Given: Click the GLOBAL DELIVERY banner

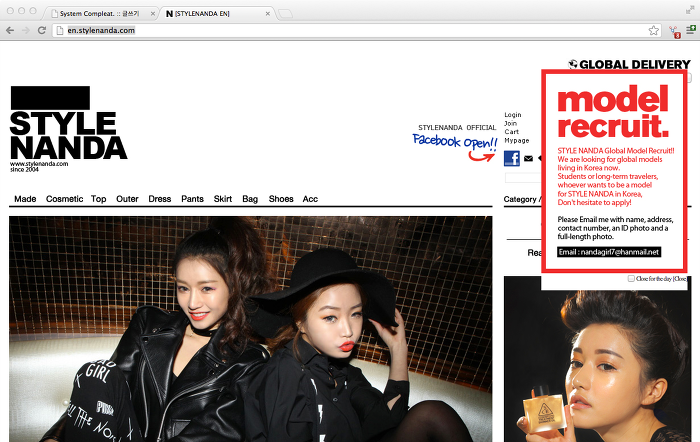Looking at the screenshot, I should 629,64.
